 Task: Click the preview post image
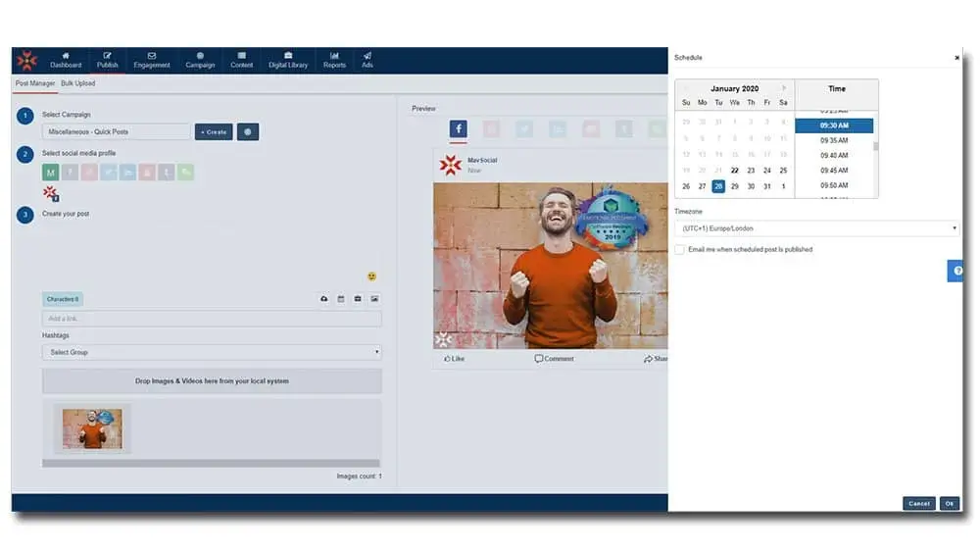551,266
